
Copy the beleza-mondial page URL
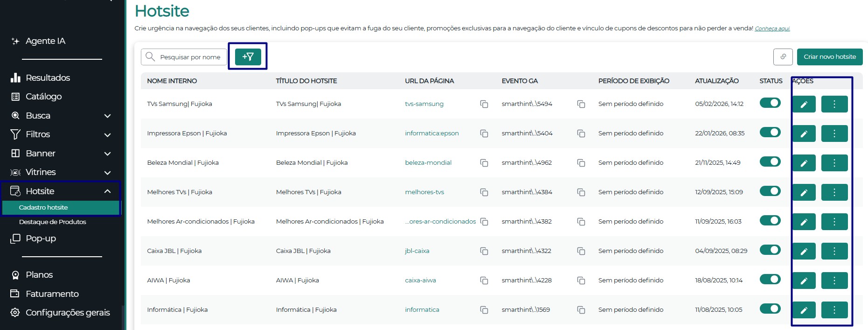coord(484,163)
